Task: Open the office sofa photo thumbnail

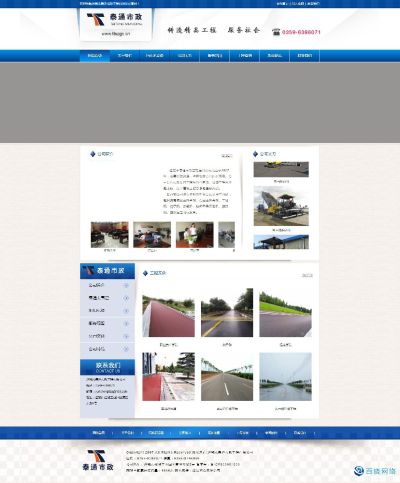Action: point(152,235)
